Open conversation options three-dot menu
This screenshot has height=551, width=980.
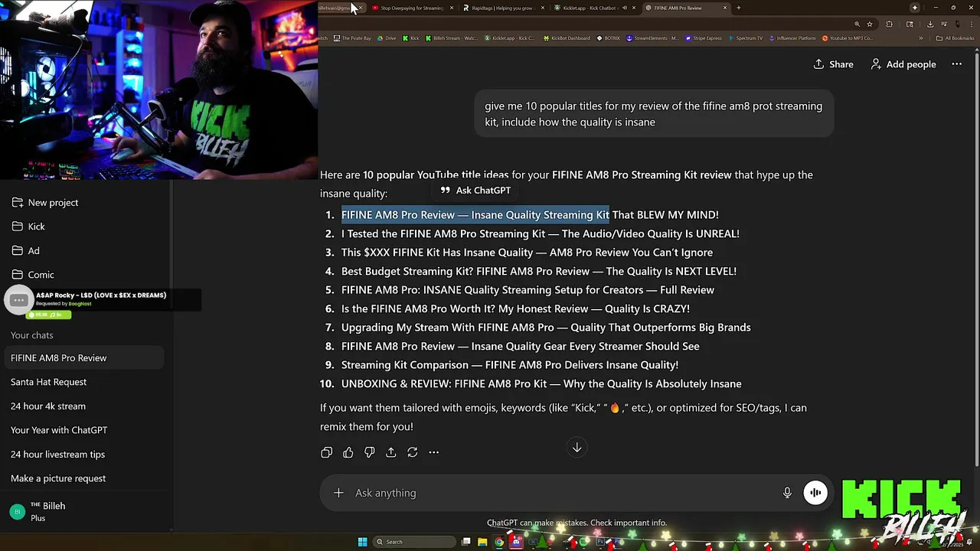pos(956,64)
